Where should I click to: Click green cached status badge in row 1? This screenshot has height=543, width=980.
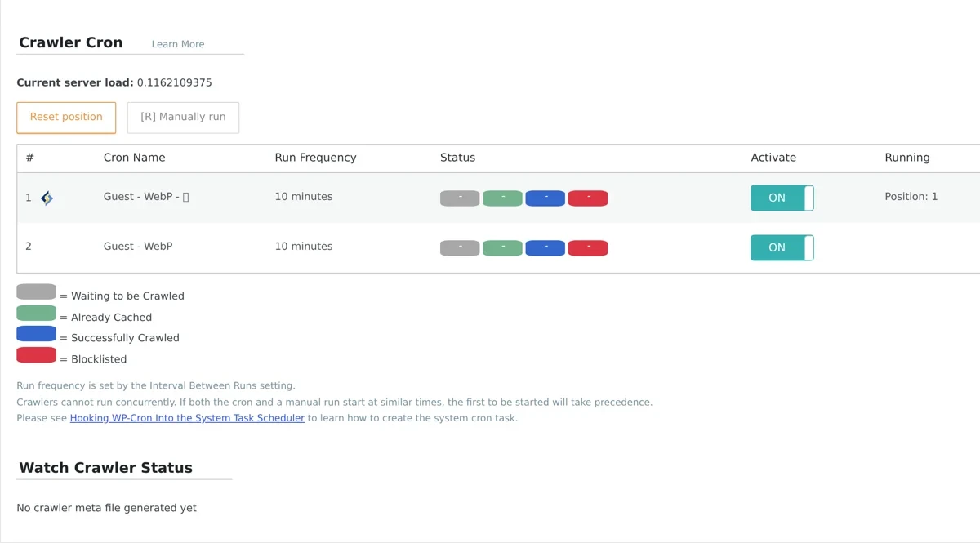(x=502, y=198)
